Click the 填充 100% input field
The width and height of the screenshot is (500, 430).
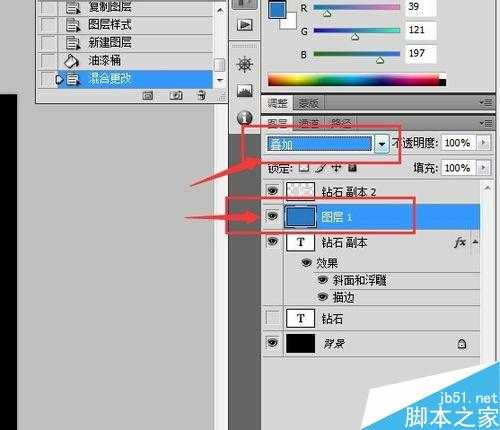pos(458,168)
